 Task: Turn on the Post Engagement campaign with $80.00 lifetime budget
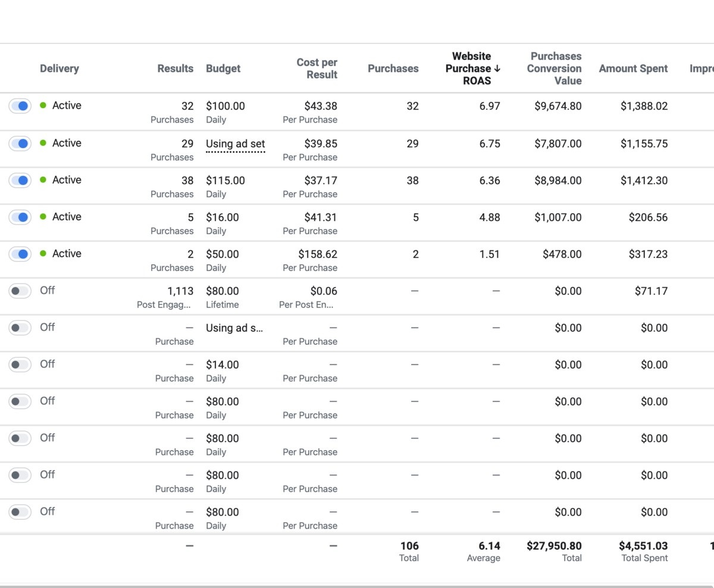click(x=20, y=291)
